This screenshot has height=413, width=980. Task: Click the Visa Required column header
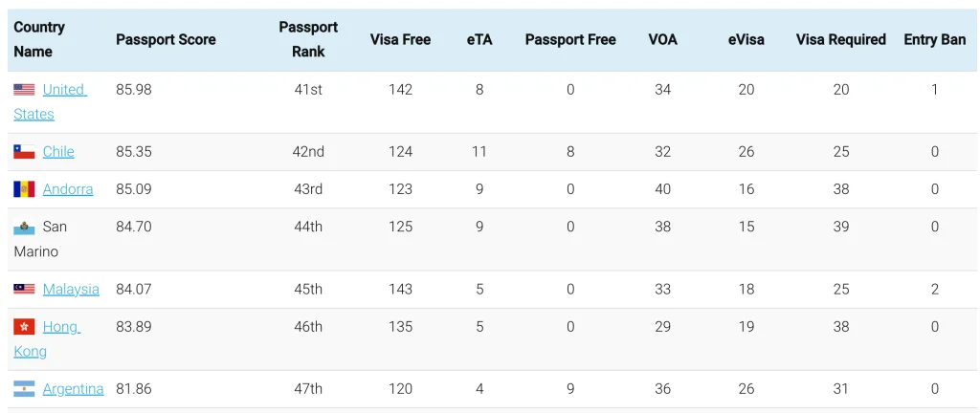pyautogui.click(x=840, y=39)
